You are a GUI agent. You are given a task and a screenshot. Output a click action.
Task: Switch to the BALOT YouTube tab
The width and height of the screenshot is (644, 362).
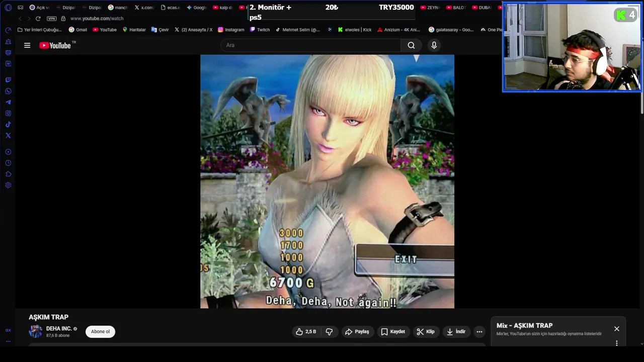[456, 8]
